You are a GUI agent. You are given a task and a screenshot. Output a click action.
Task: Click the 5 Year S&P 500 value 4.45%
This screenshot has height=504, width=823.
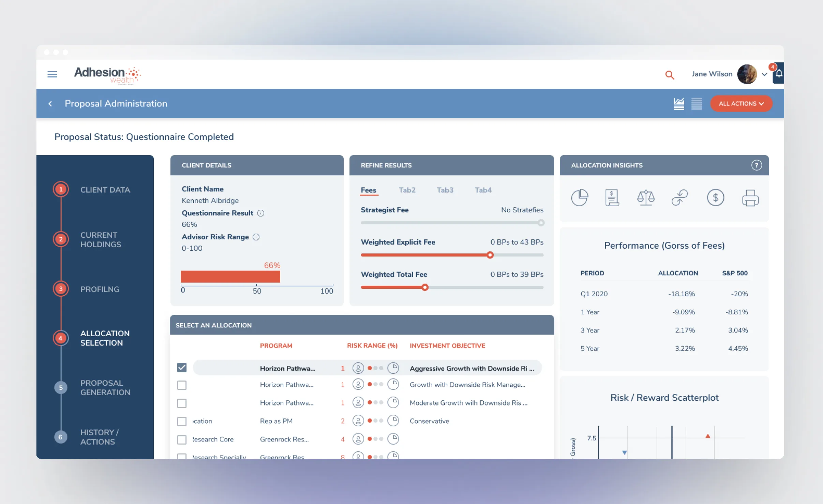coord(738,349)
